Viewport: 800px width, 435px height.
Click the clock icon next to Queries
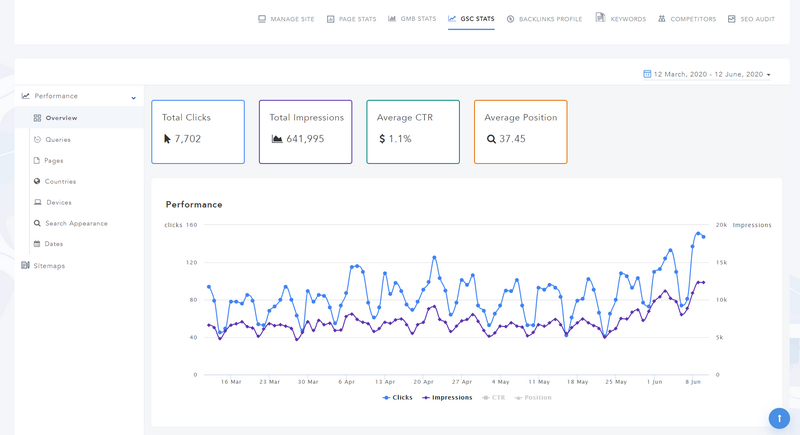(x=37, y=139)
